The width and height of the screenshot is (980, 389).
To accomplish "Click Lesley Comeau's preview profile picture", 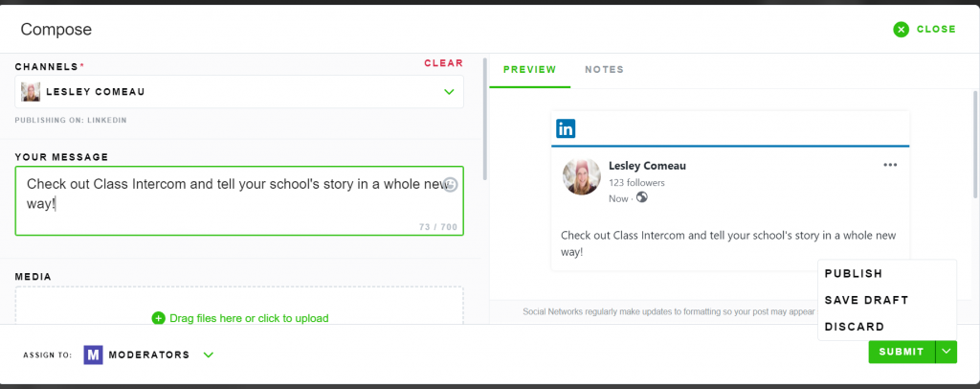I will (x=582, y=176).
